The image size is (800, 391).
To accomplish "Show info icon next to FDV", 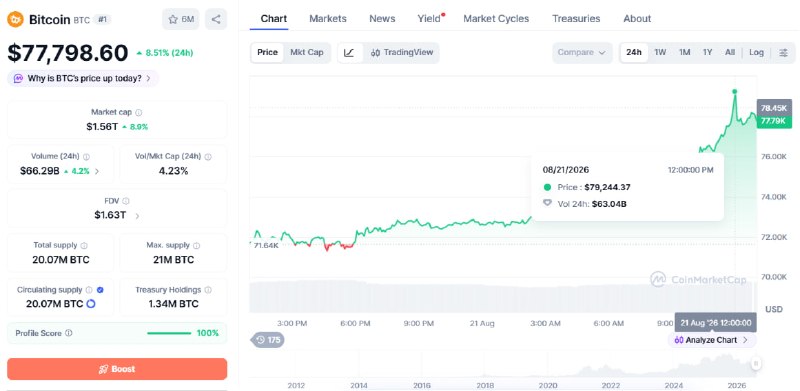I will coord(126,201).
